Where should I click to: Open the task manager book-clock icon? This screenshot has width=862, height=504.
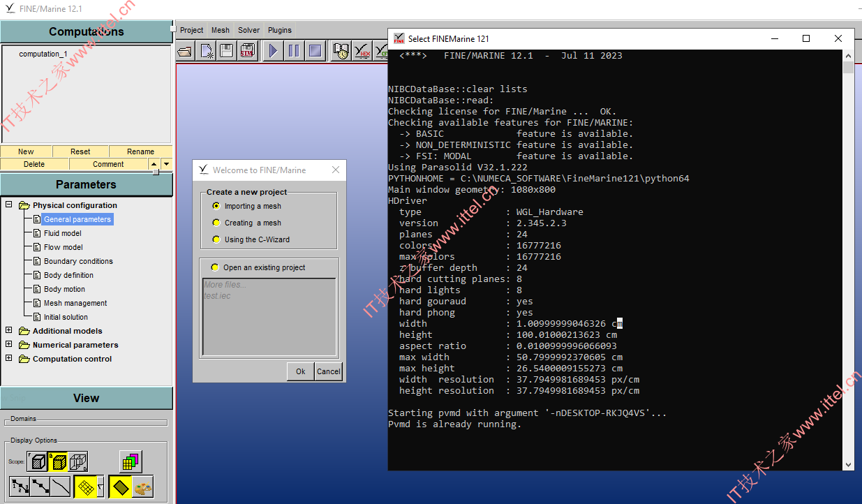341,50
